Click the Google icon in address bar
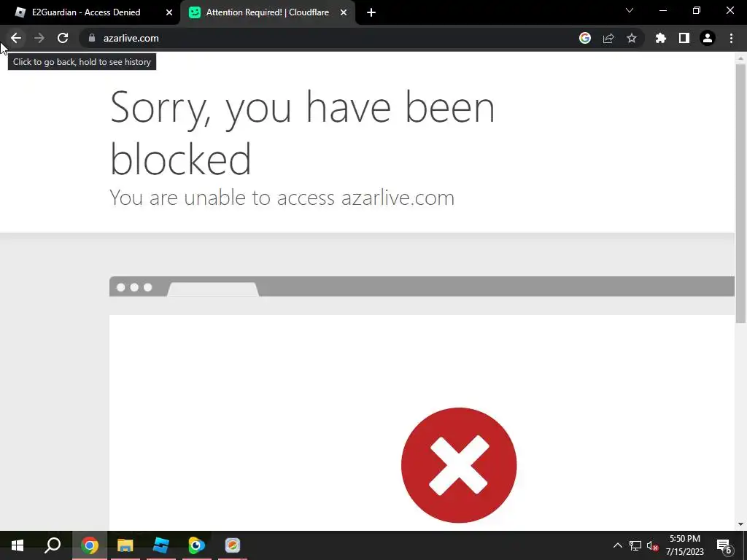The height and width of the screenshot is (560, 747). 584,38
